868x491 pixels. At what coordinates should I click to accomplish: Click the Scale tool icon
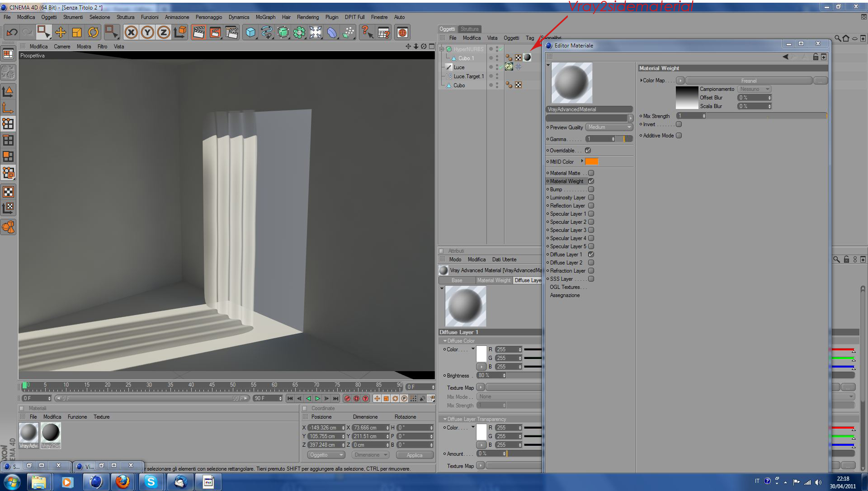coord(77,32)
